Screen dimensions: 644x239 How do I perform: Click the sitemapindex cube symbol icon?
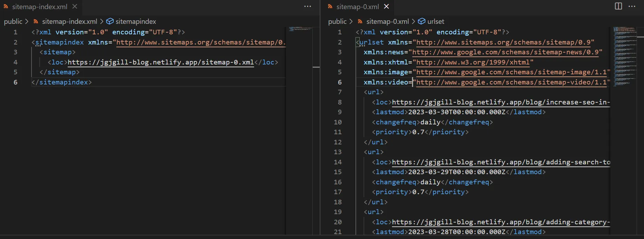coord(110,21)
